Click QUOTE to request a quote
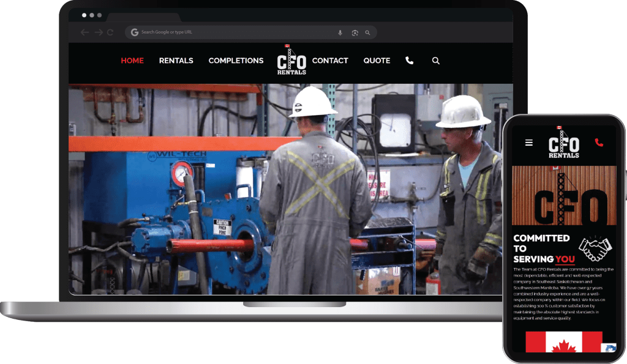 (376, 61)
